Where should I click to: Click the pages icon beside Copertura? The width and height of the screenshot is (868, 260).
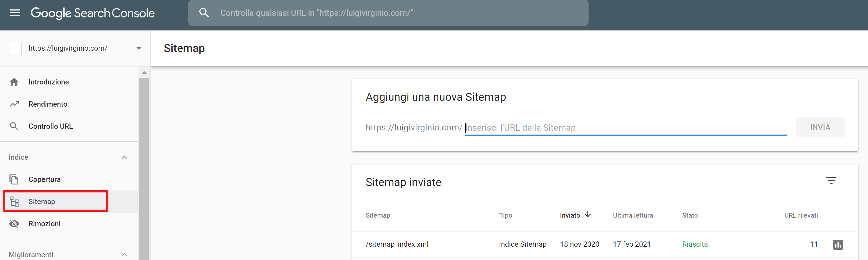tap(14, 179)
